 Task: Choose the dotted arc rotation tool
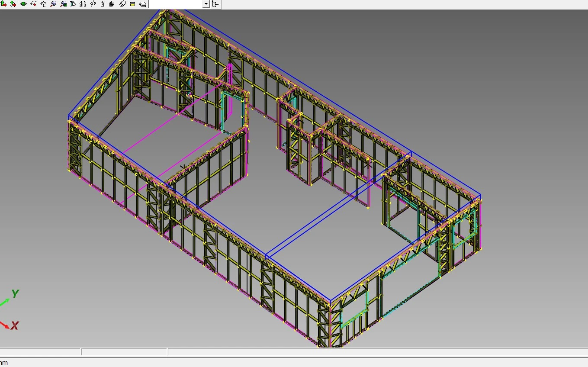click(43, 4)
